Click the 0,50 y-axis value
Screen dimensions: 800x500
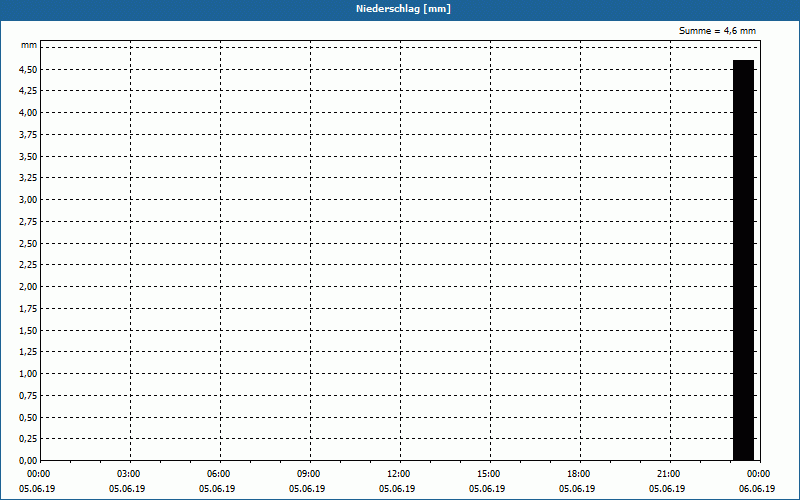click(x=28, y=418)
